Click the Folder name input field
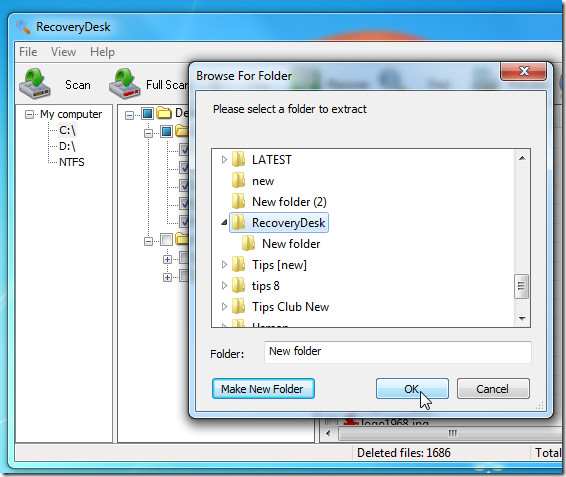The image size is (566, 477). 397,352
